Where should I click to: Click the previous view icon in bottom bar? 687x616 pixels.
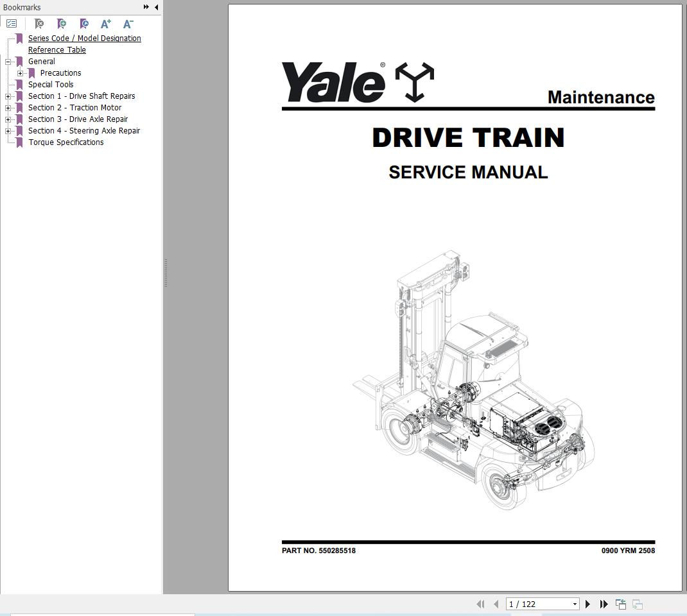pos(621,604)
